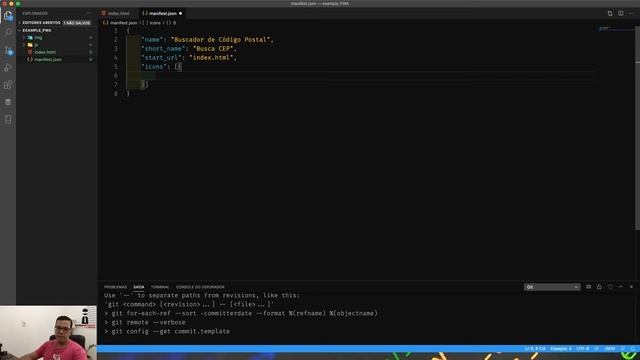Click the braces icon beside manifest.json in explorer
This screenshot has width=640, height=360.
pos(30,60)
